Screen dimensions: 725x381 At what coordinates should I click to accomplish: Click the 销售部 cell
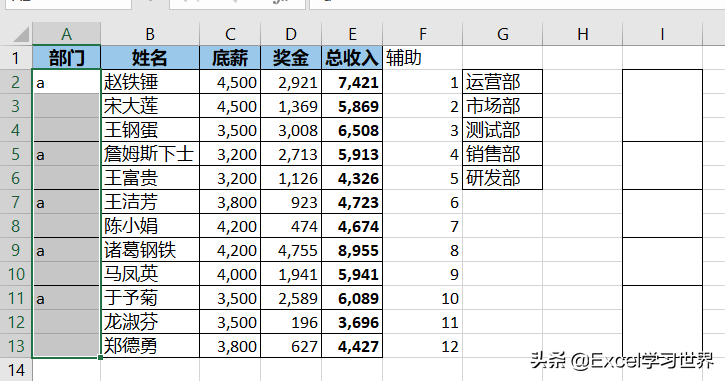[503, 154]
